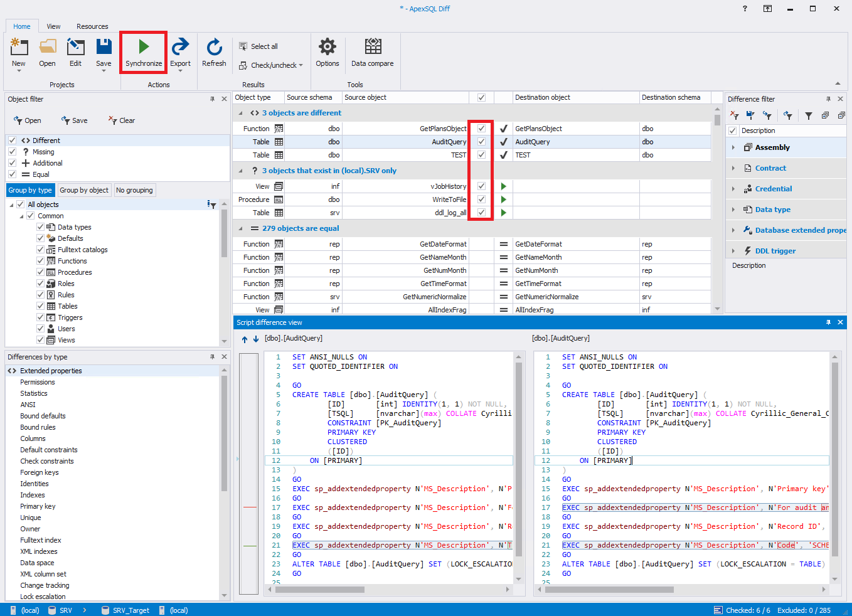Screen dimensions: 852x616
Task: Collapse the objects in SRV only group
Action: coord(241,171)
